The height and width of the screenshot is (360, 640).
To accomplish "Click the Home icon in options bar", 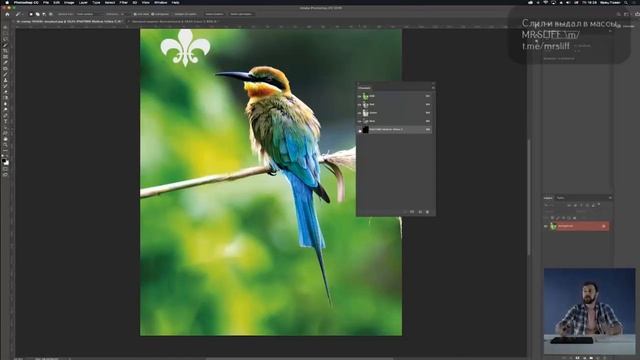I will 7,14.
